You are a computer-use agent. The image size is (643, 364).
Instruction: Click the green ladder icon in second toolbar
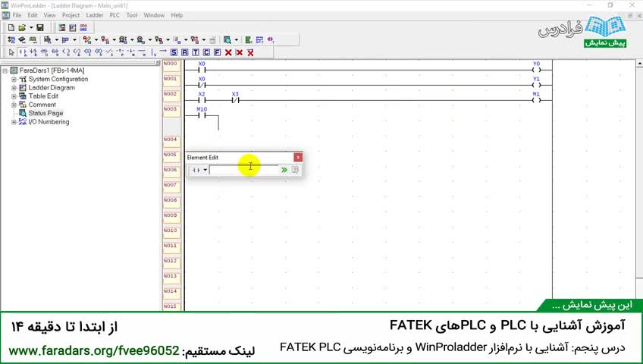(249, 39)
